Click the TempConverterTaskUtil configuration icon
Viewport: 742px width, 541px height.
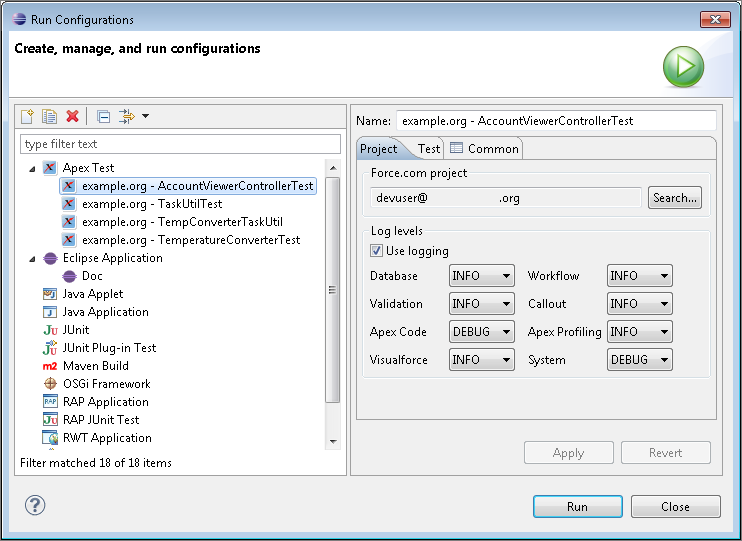pyautogui.click(x=69, y=222)
